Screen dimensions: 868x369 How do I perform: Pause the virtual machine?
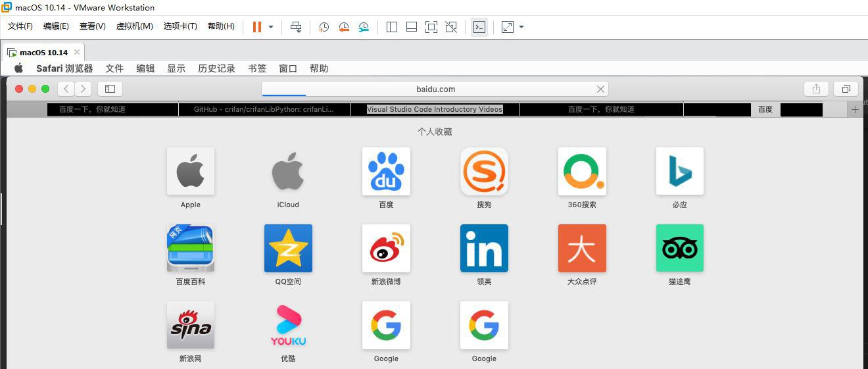(256, 27)
